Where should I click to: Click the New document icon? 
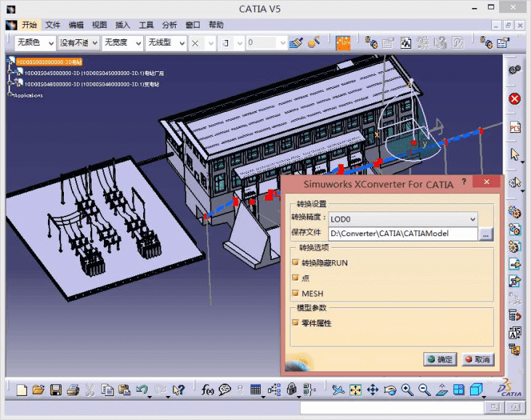[x=21, y=390]
